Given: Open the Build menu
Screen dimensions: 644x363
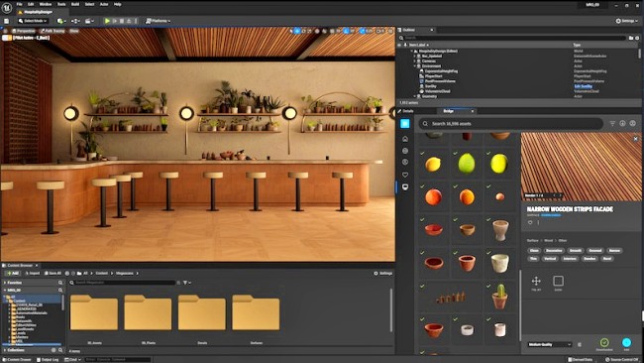Looking at the screenshot, I should tap(75, 4).
